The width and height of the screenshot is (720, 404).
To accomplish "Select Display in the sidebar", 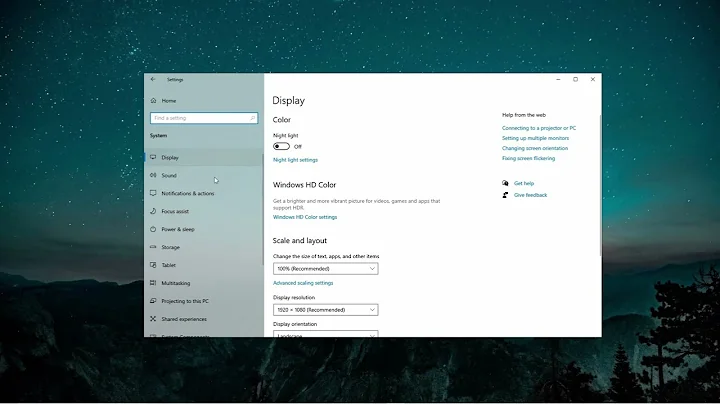I will (204, 157).
